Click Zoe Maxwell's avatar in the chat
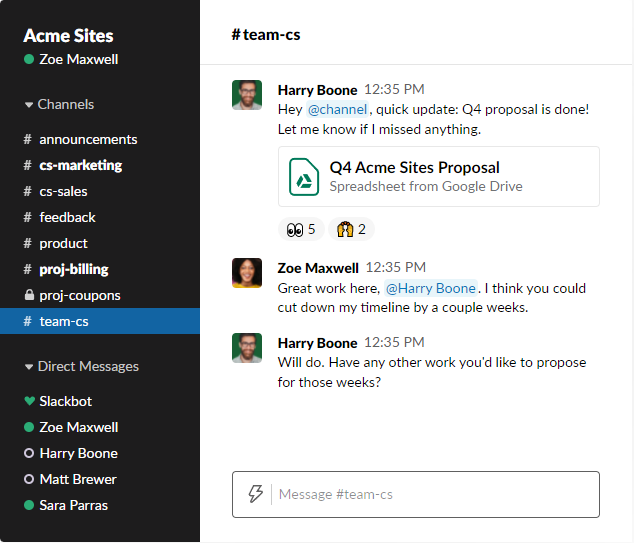The image size is (634, 543). click(x=247, y=273)
